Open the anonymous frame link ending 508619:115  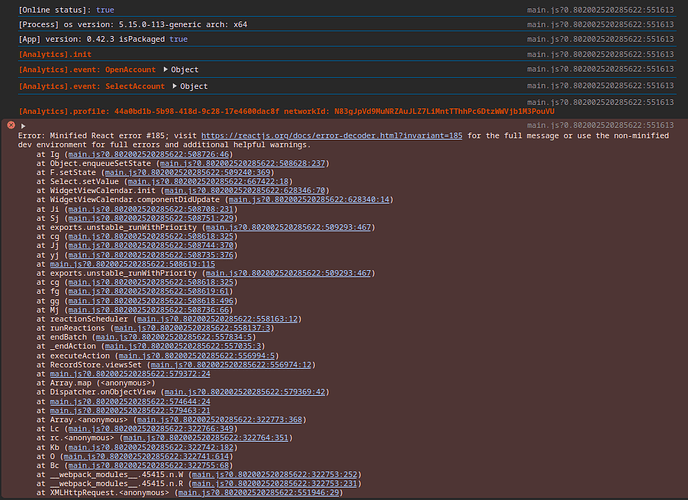click(x=133, y=264)
